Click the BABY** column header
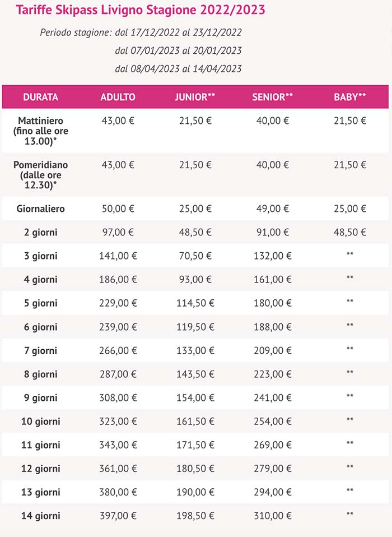 point(350,97)
